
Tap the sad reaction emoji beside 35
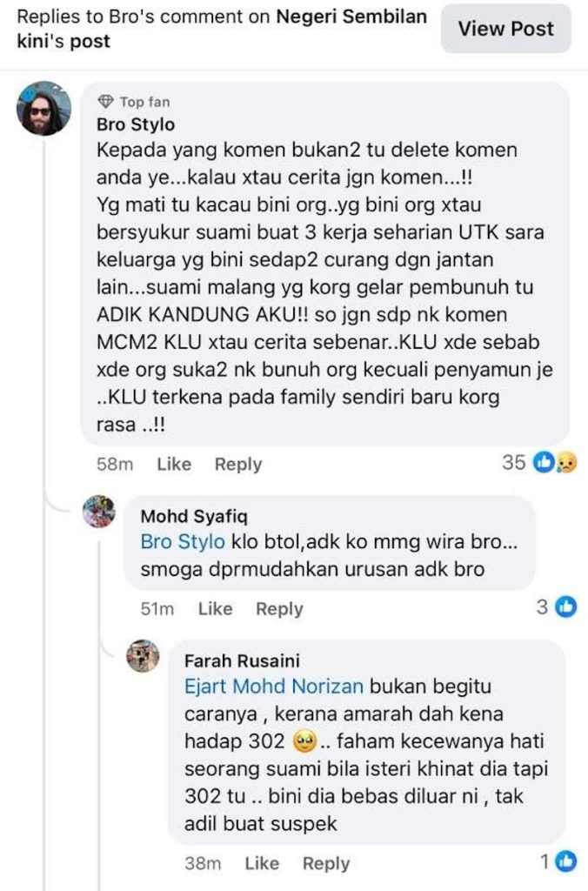[566, 463]
